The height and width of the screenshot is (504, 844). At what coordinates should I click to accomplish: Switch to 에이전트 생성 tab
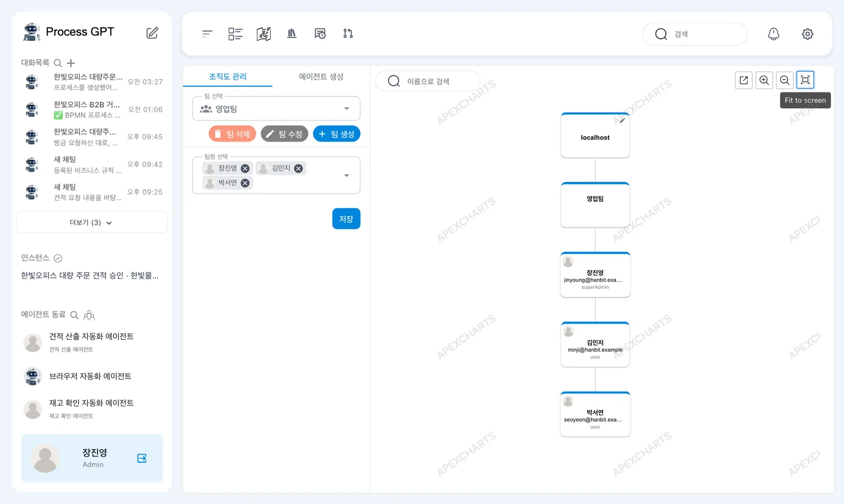tap(321, 76)
